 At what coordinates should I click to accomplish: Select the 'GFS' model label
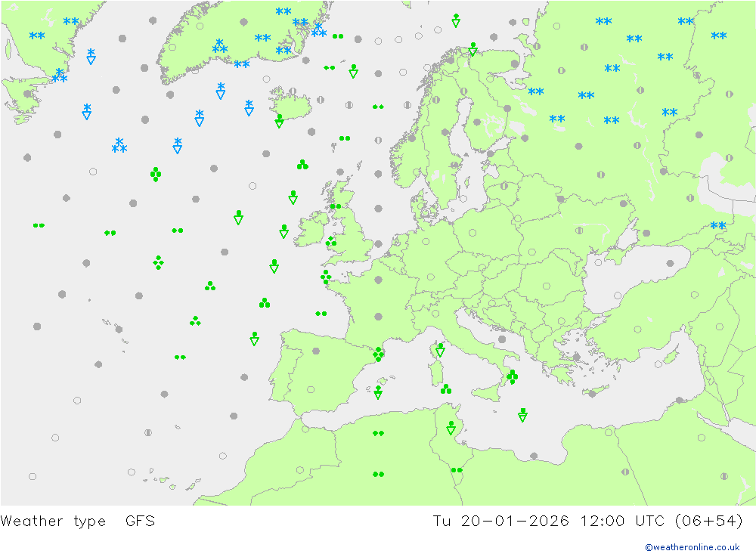point(140,521)
